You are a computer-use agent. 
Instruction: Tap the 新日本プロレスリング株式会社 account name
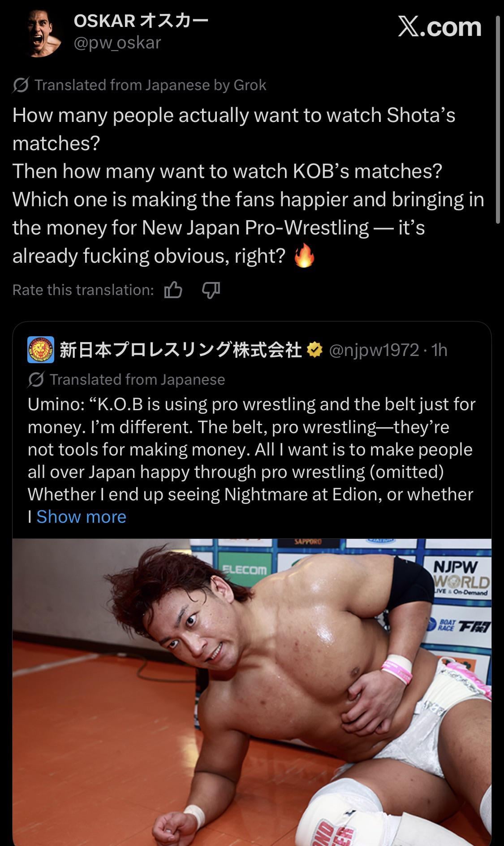click(181, 350)
